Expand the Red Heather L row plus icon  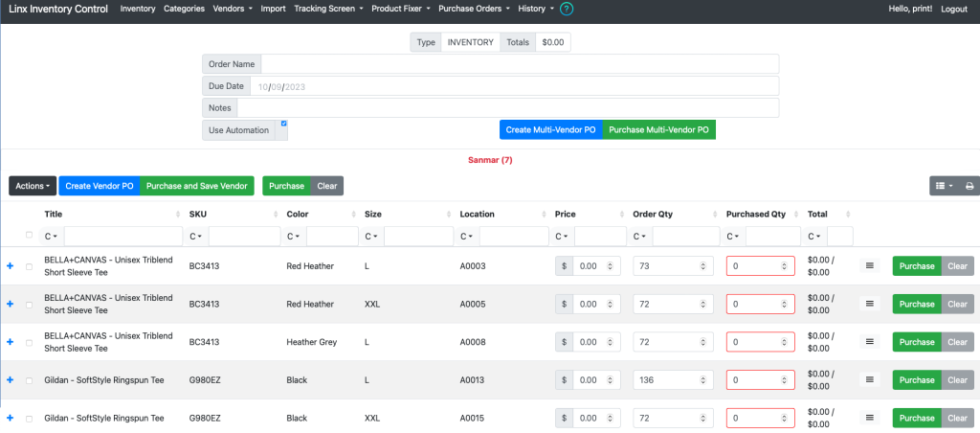pos(10,266)
